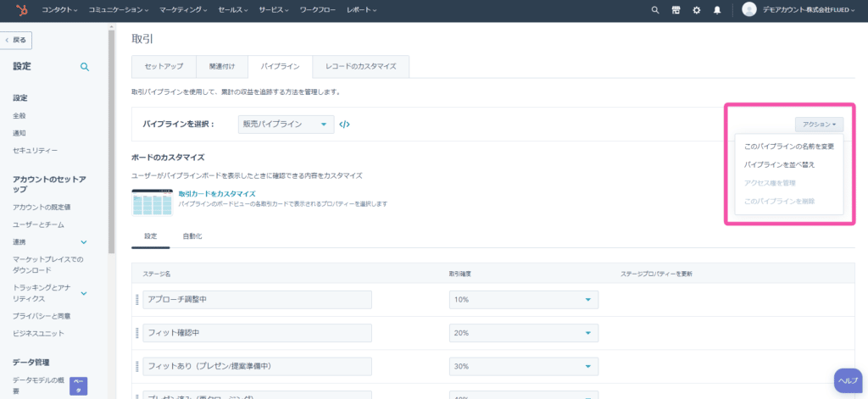Click the ステージ名 column header
Image resolution: width=868 pixels, height=399 pixels.
pyautogui.click(x=157, y=274)
